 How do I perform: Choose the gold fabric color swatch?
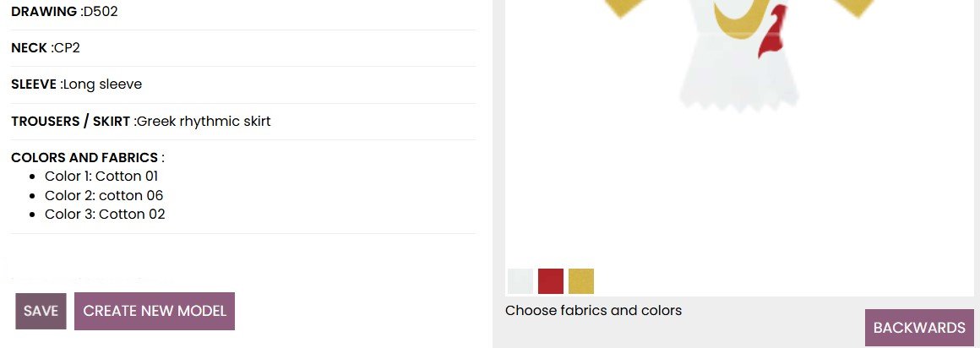581,280
